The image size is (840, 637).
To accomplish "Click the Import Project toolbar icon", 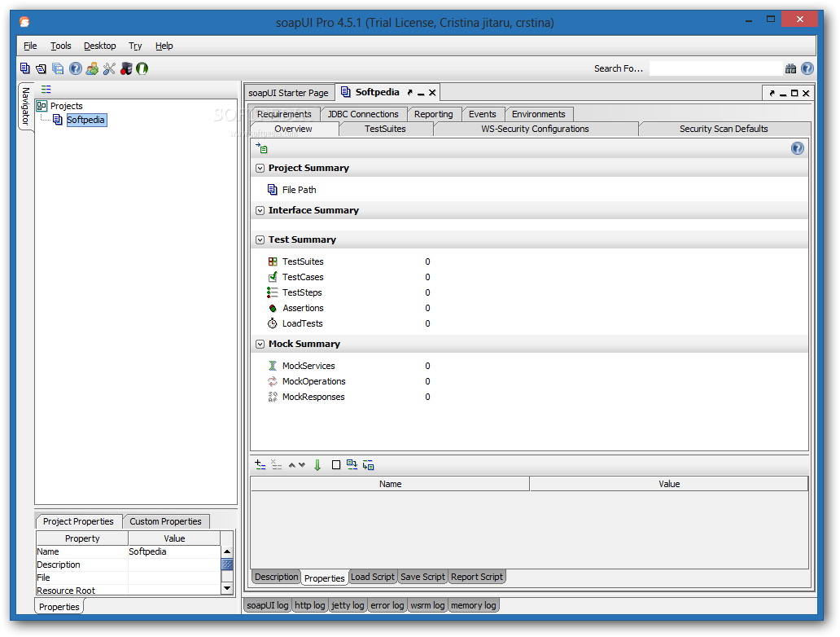I will pos(42,68).
